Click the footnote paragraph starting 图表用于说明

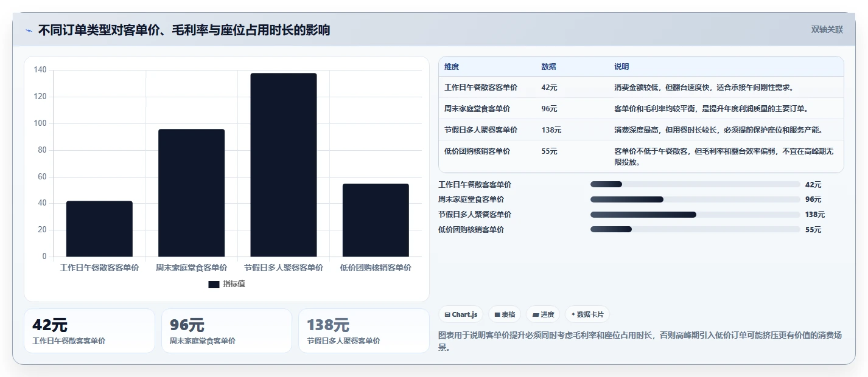click(640, 341)
